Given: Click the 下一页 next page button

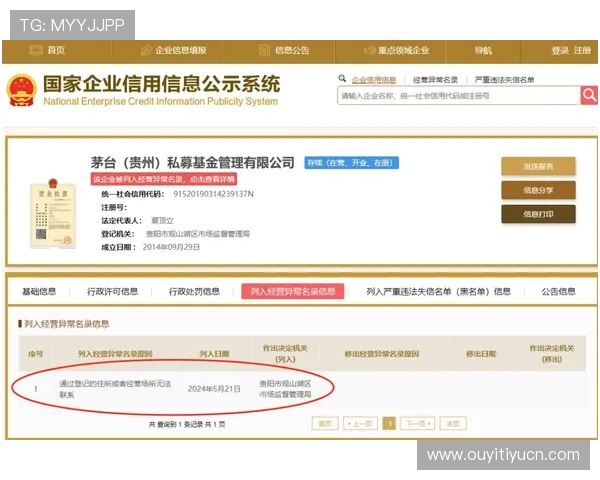Looking at the screenshot, I should coord(417,424).
